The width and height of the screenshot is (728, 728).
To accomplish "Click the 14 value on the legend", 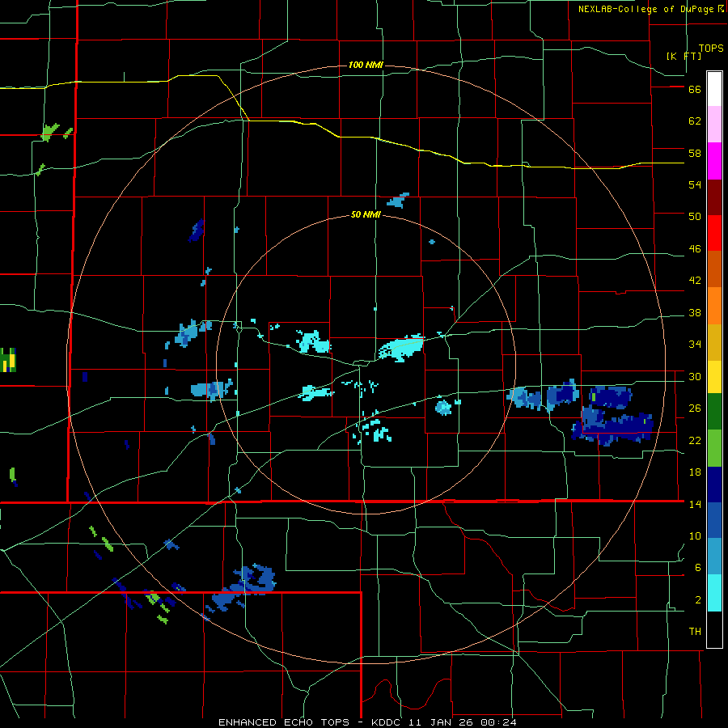I will click(695, 504).
